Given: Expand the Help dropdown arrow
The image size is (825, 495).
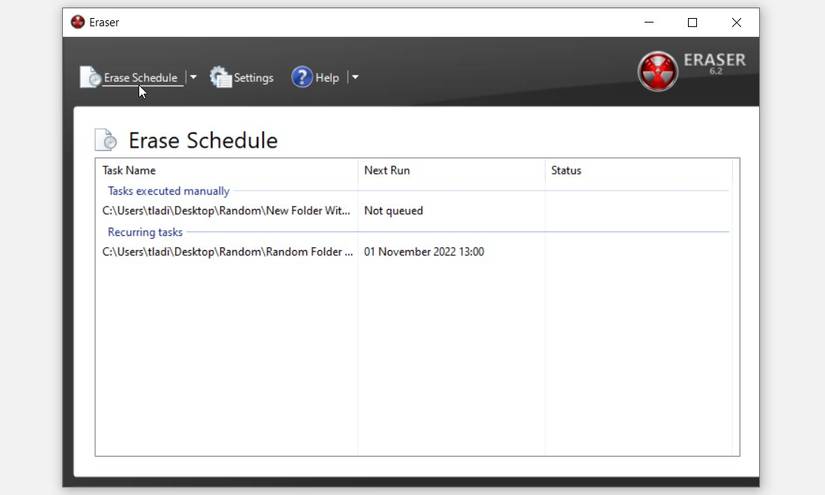Looking at the screenshot, I should (x=355, y=77).
